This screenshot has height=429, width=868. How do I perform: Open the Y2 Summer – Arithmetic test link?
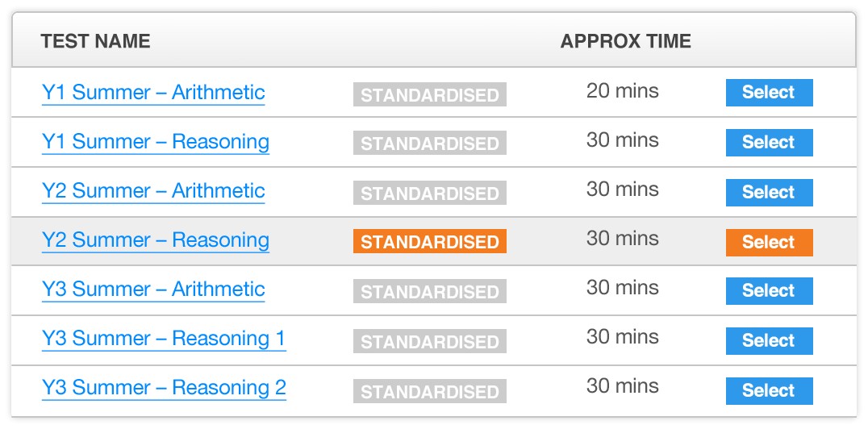153,191
